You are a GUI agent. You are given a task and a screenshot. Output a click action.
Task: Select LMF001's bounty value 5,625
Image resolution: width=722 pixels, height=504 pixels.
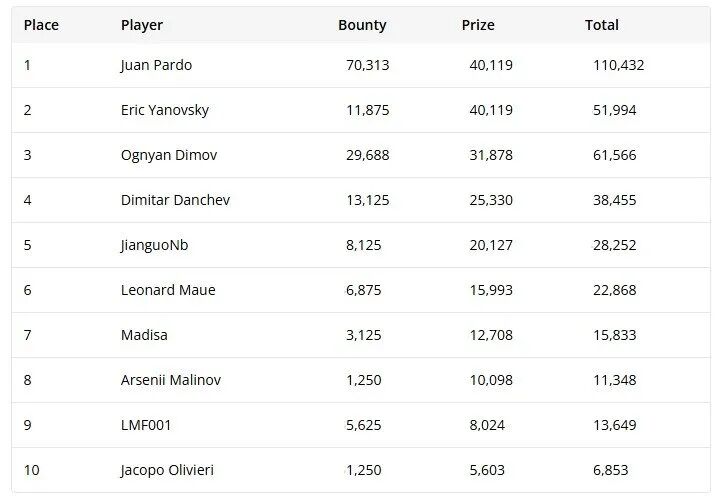(x=363, y=425)
